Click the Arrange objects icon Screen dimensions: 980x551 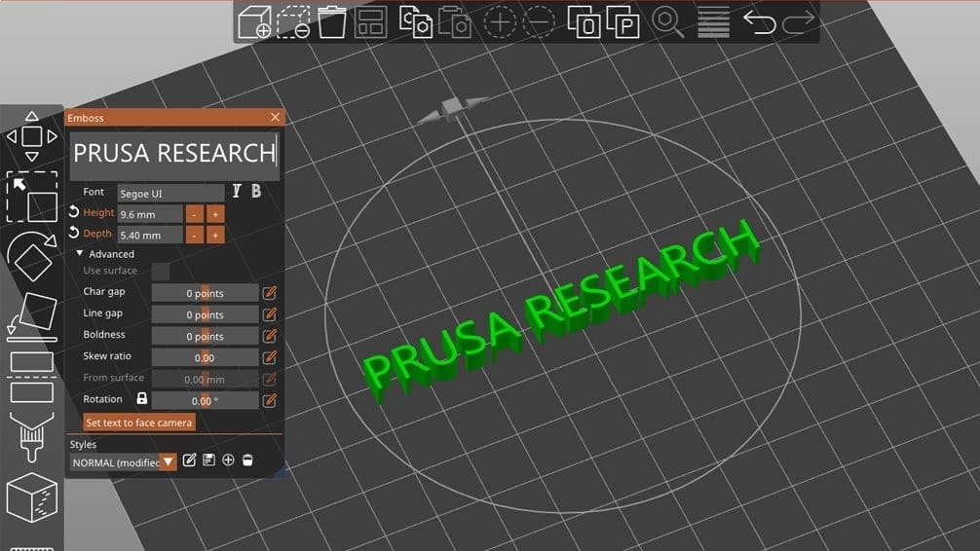pyautogui.click(x=370, y=22)
